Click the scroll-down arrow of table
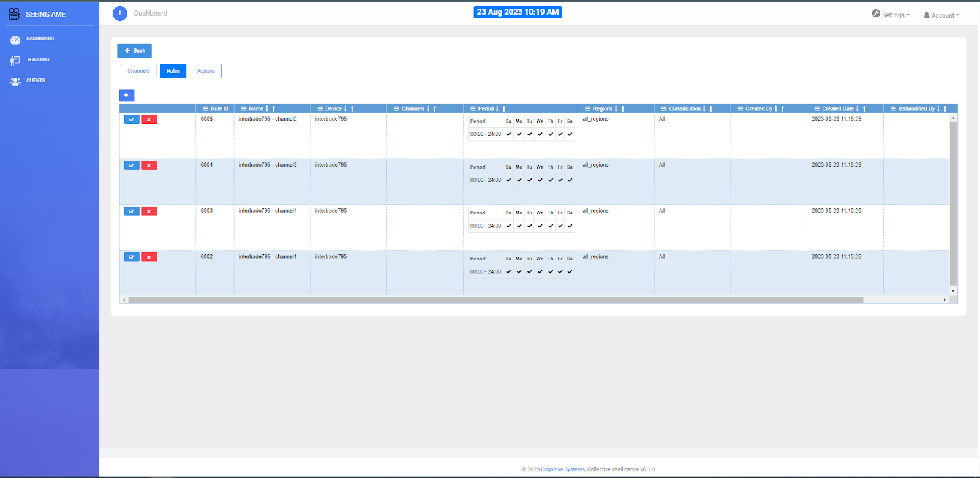This screenshot has height=478, width=980. [x=953, y=291]
